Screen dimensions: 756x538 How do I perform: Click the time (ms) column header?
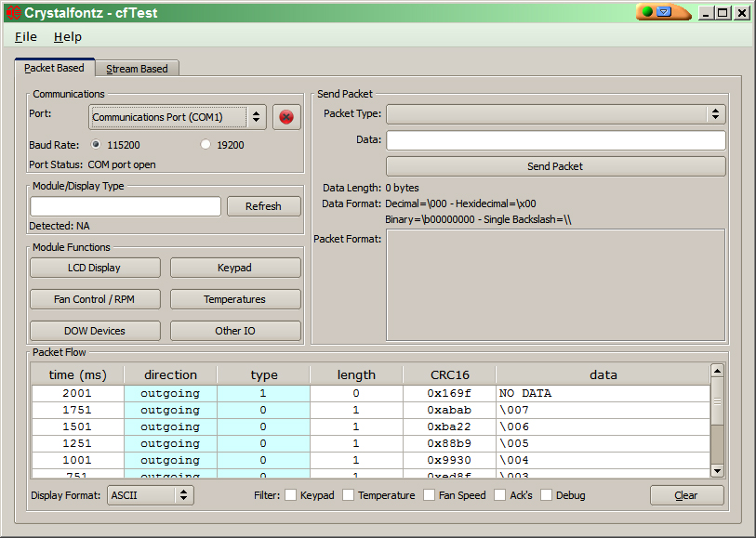[x=77, y=374]
